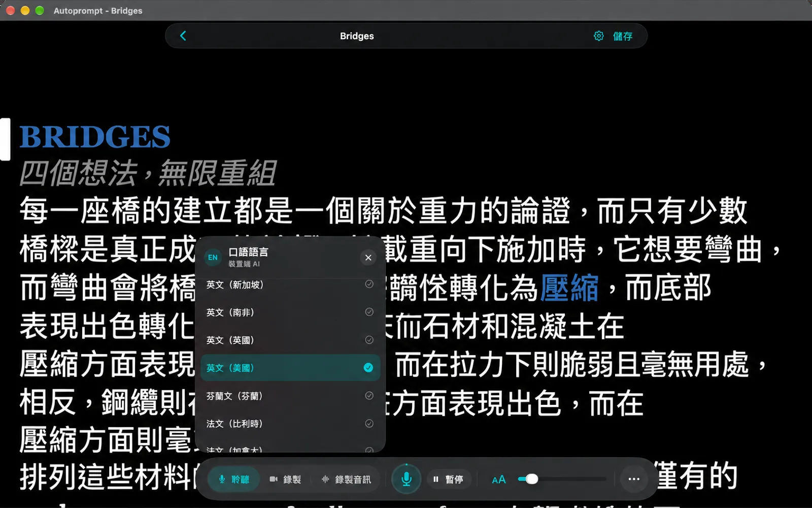Choose 英文（南非）from the language list
The image size is (812, 508).
(290, 312)
